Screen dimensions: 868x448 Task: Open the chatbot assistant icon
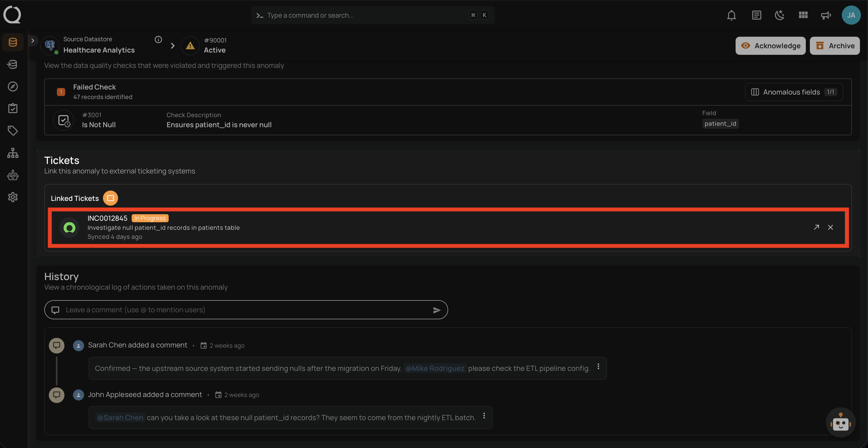[x=840, y=422]
